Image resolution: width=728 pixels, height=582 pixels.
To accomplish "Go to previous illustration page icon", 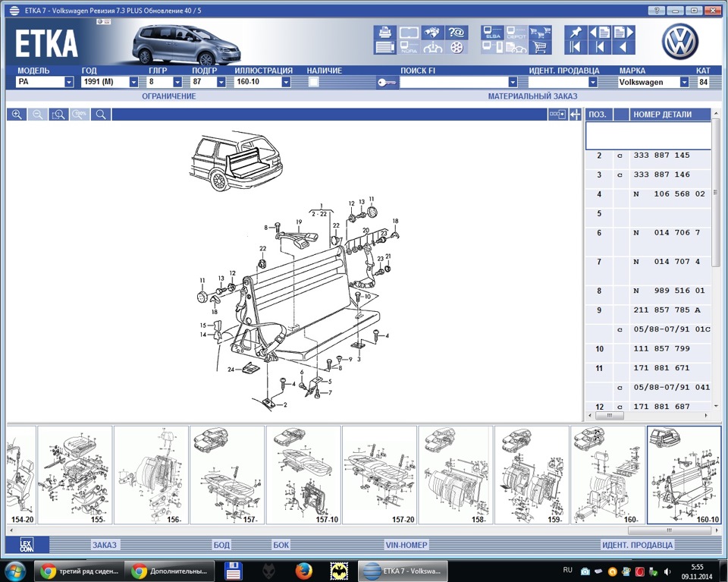I will [x=599, y=33].
